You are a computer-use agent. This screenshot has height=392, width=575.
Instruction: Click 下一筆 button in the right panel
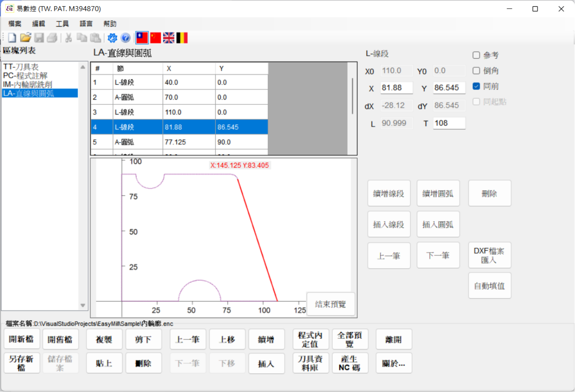[438, 256]
